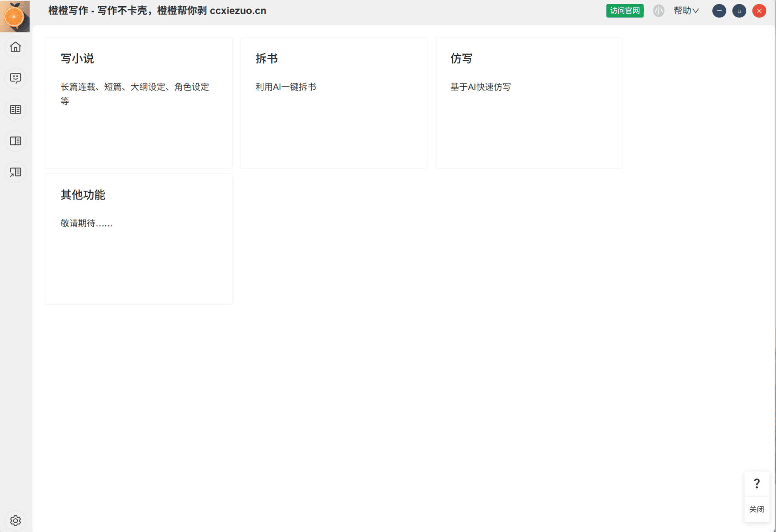Click 关闭 to dismiss the help widget

[x=756, y=509]
